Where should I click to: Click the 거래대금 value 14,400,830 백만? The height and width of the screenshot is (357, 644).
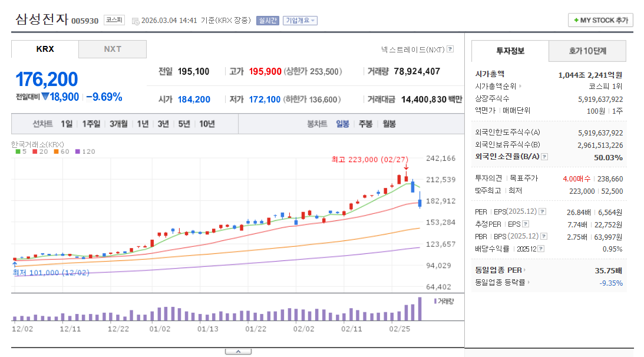click(x=432, y=100)
